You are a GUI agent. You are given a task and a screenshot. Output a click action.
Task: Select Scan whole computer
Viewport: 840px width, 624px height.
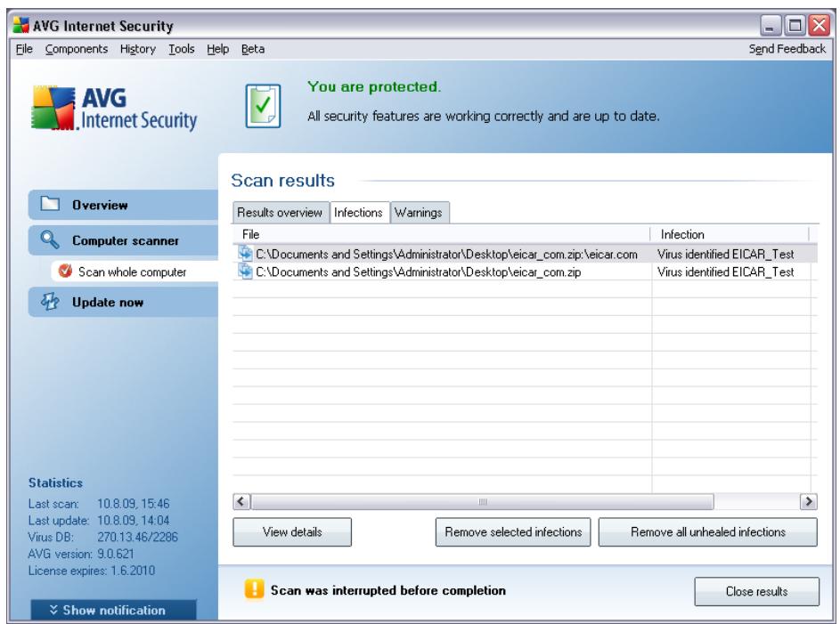pos(135,271)
